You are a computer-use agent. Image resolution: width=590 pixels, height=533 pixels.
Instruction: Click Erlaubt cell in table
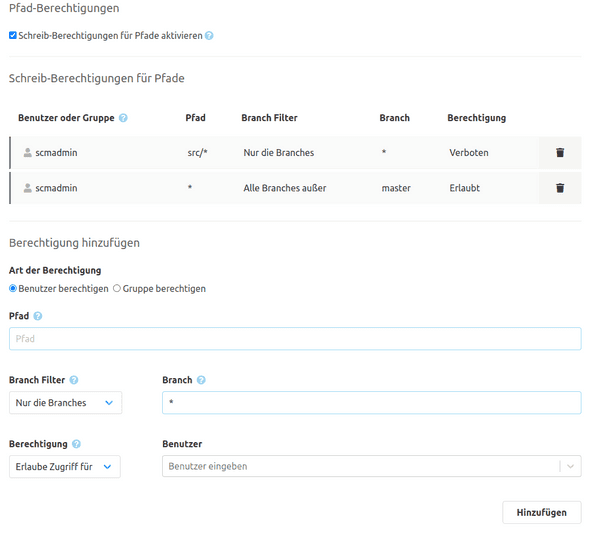point(464,188)
